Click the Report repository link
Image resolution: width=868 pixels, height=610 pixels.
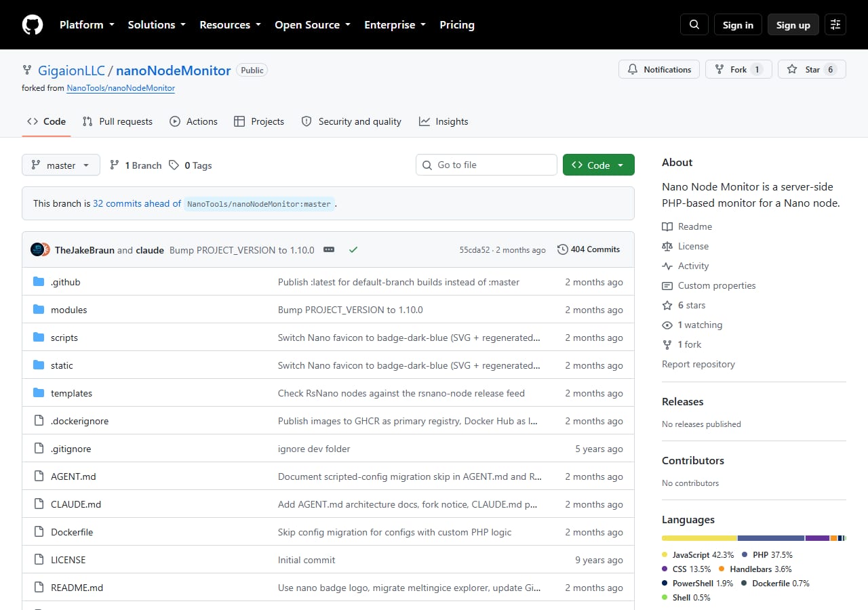698,364
